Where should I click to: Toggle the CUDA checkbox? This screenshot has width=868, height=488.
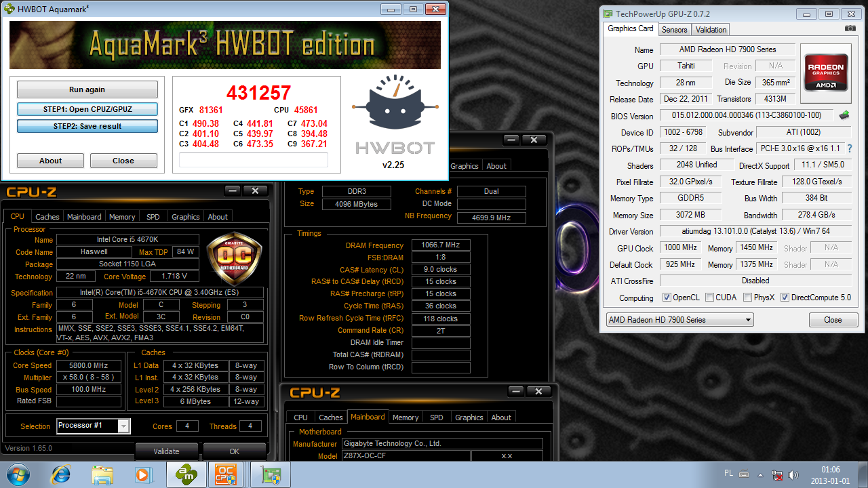[709, 298]
